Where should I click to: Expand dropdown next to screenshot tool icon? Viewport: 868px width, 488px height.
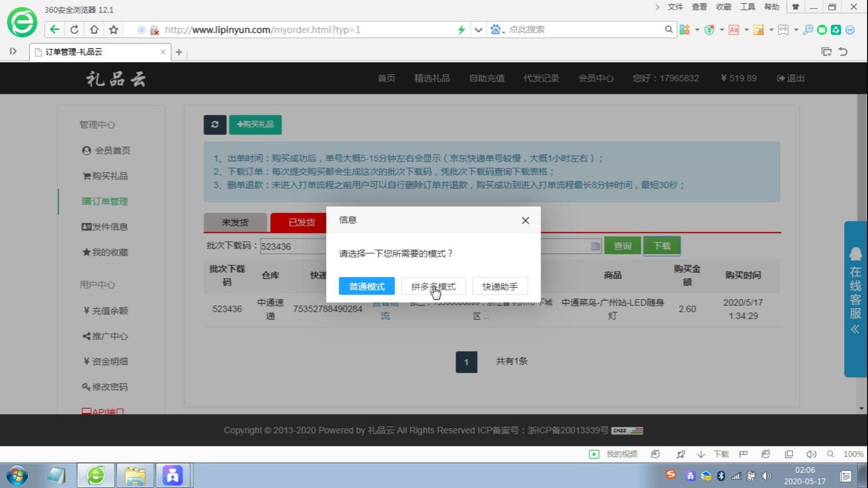(771, 30)
